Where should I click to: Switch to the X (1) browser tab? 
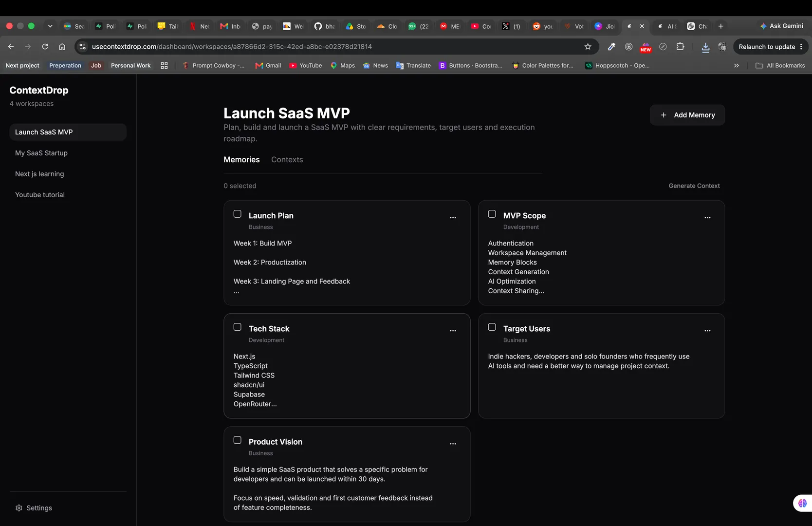pos(512,26)
